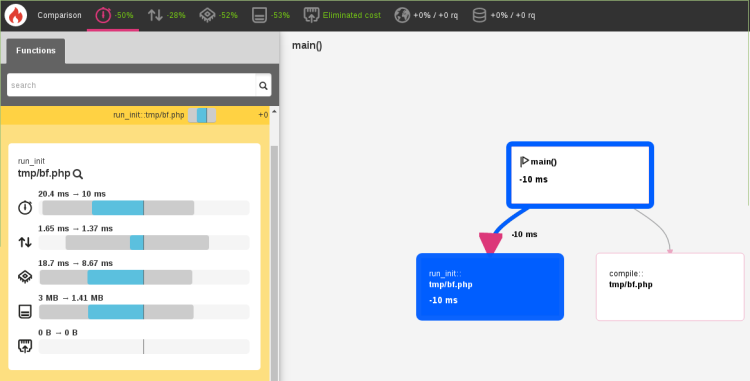Click the wall time comparison bar
This screenshot has width=750, height=381.
[x=143, y=208]
